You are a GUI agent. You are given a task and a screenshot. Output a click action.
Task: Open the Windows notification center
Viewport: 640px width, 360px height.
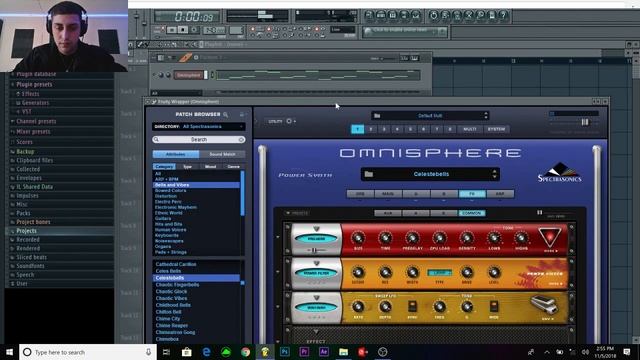click(627, 352)
